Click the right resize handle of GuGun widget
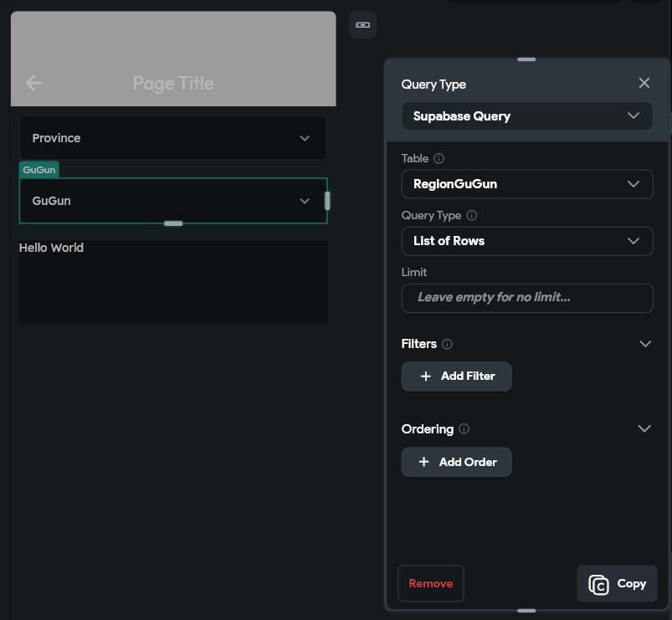 pos(327,201)
